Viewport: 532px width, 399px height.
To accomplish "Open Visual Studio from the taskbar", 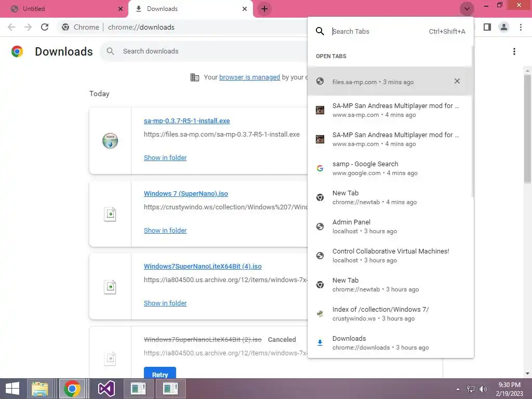I will pyautogui.click(x=106, y=389).
